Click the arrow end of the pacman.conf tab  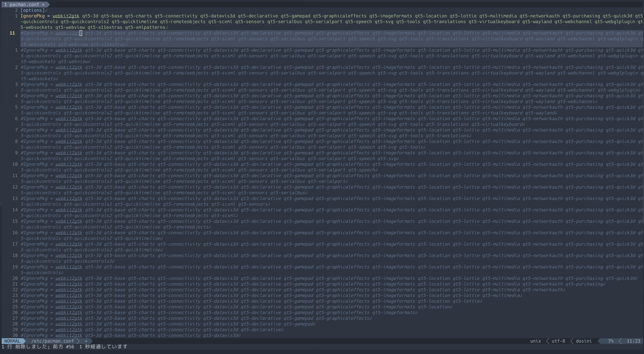coord(48,4)
